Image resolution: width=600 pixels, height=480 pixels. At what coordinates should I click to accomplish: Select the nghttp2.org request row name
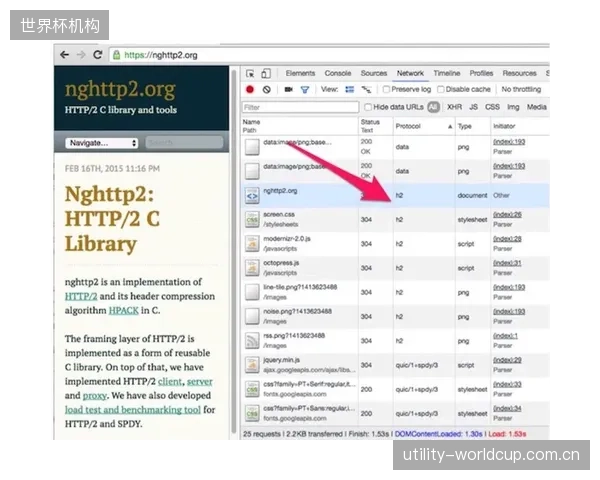click(280, 191)
